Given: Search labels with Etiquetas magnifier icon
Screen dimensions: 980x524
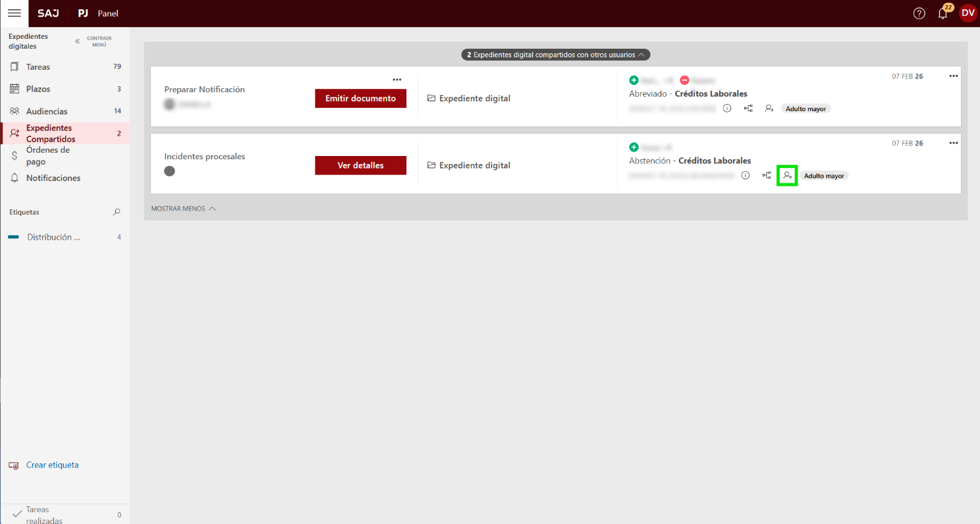Looking at the screenshot, I should [x=117, y=212].
